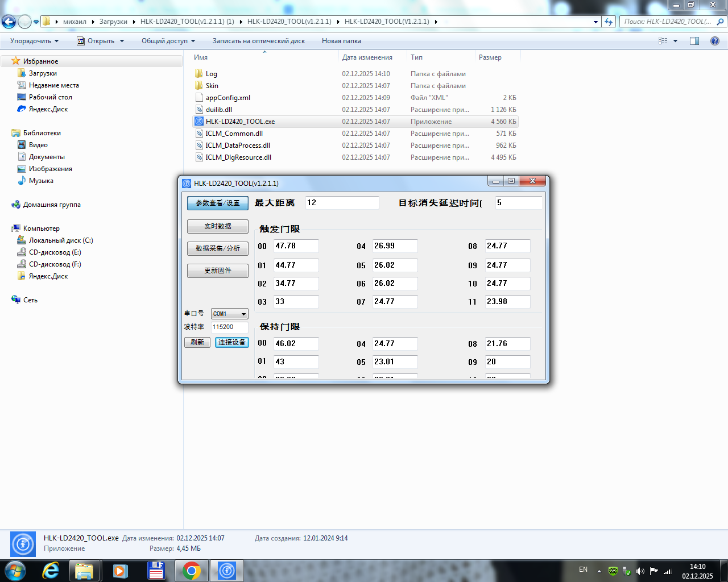Viewport: 728px width, 582px height.
Task: Click the 最大距离 input field
Action: point(342,203)
